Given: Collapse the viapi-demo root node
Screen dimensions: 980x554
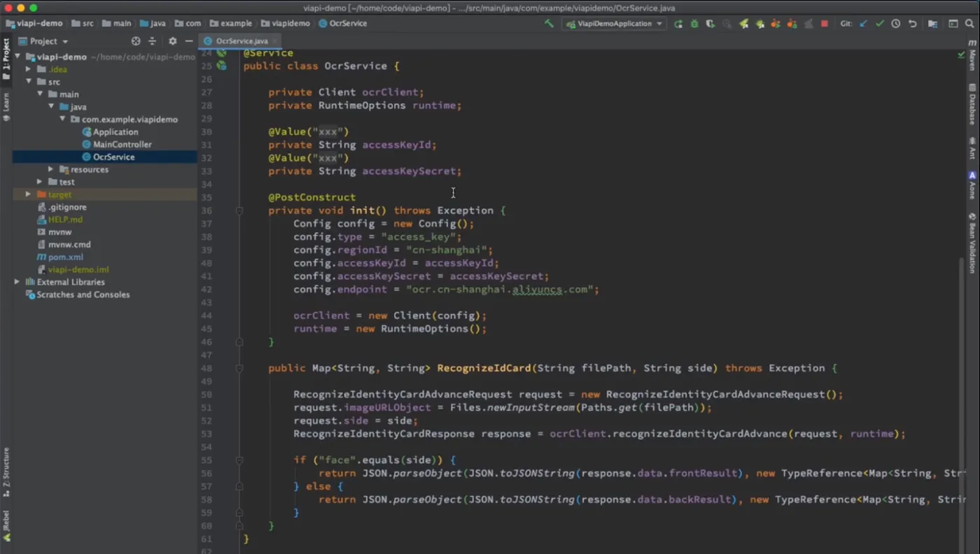Looking at the screenshot, I should click(x=17, y=57).
